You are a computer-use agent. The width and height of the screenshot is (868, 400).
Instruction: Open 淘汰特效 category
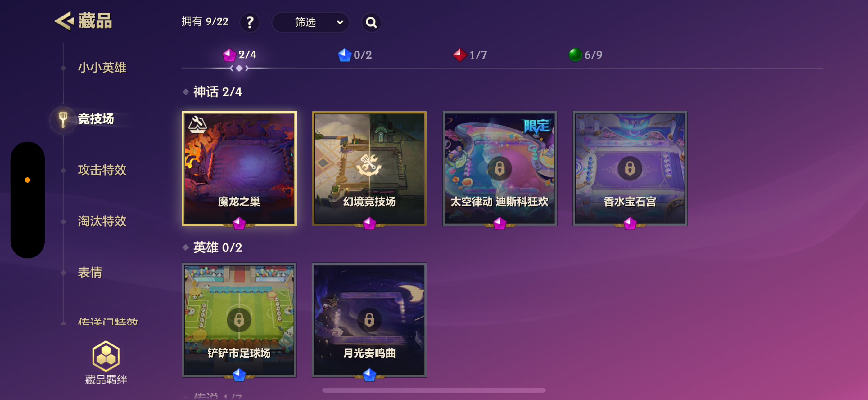point(102,221)
